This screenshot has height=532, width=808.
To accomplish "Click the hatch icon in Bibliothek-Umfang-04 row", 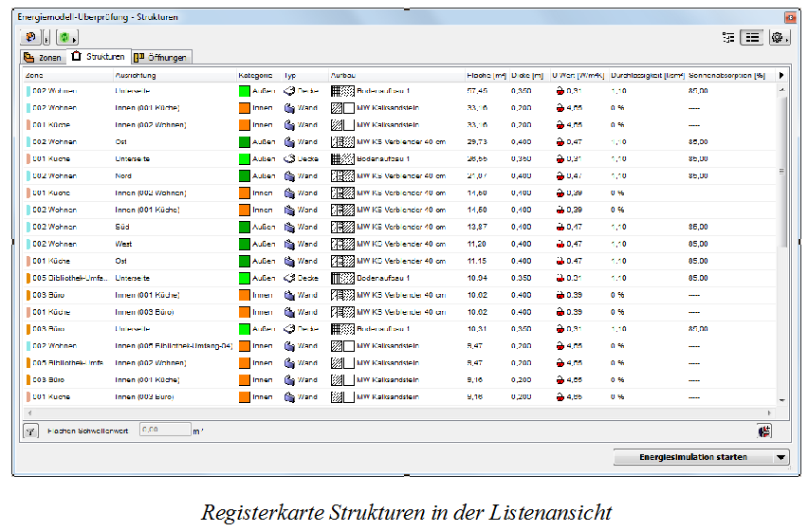I will (x=342, y=346).
